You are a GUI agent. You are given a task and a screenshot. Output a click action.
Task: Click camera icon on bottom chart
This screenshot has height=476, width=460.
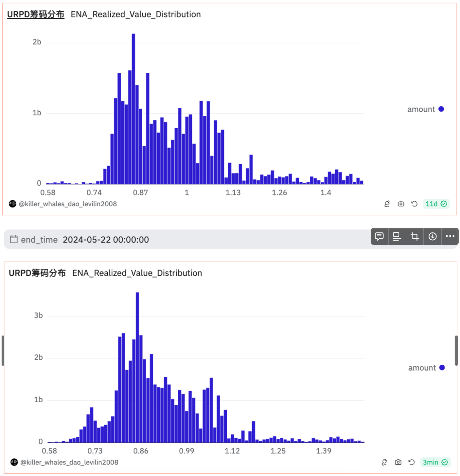(398, 462)
